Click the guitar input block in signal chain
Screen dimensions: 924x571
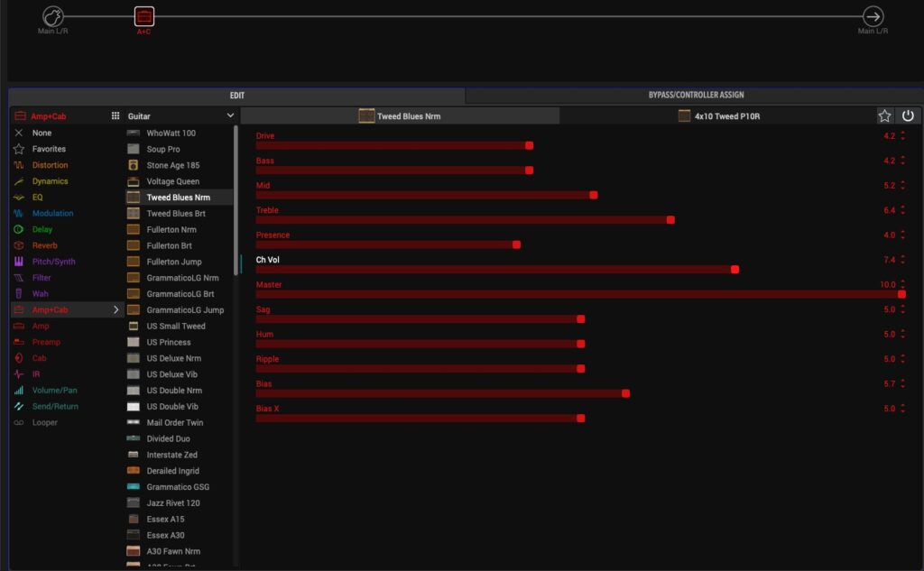click(53, 16)
